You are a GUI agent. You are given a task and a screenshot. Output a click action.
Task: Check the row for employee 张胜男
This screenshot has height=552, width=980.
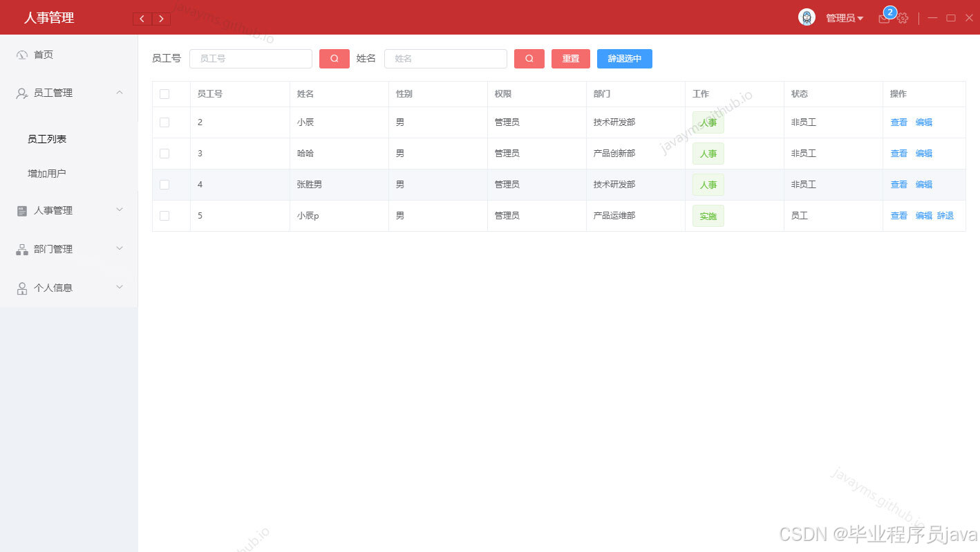pyautogui.click(x=164, y=185)
